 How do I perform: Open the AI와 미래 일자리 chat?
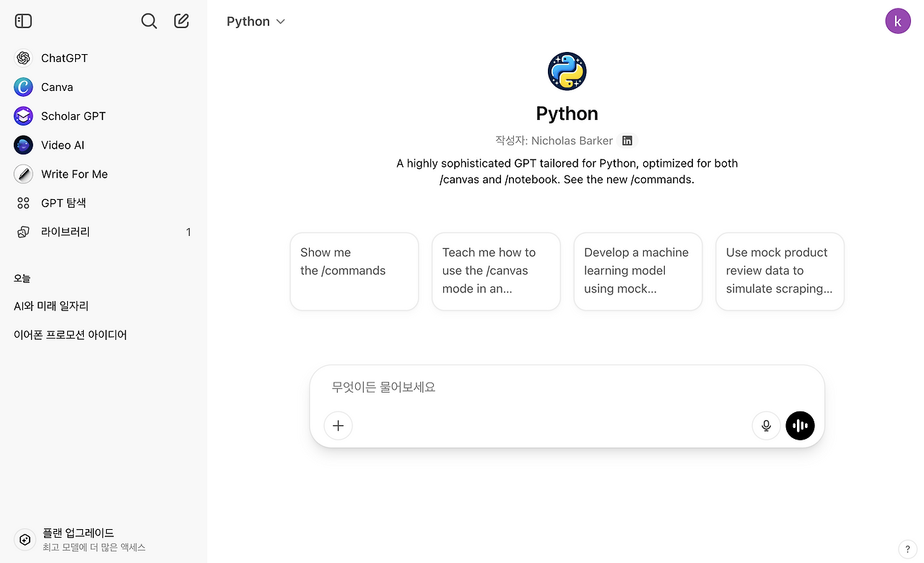pyautogui.click(x=51, y=306)
